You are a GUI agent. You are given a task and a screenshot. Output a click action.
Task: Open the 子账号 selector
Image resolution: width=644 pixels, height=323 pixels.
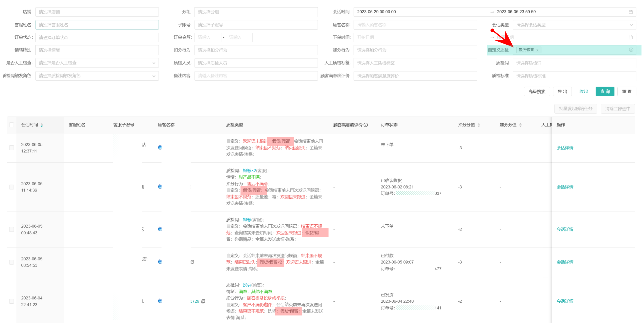(256, 25)
